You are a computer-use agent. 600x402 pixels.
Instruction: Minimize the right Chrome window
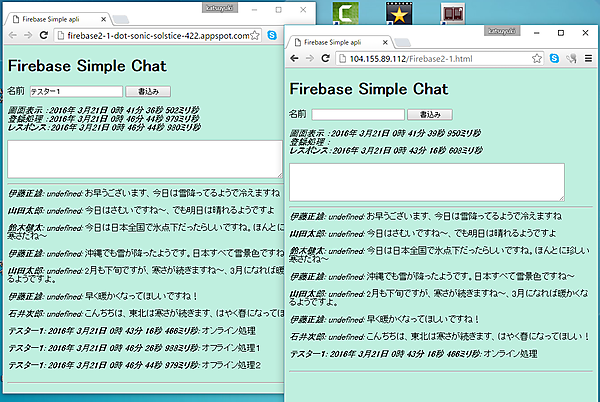click(536, 33)
